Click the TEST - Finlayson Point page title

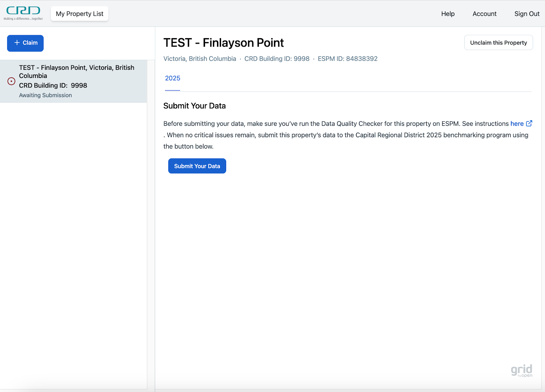point(223,43)
